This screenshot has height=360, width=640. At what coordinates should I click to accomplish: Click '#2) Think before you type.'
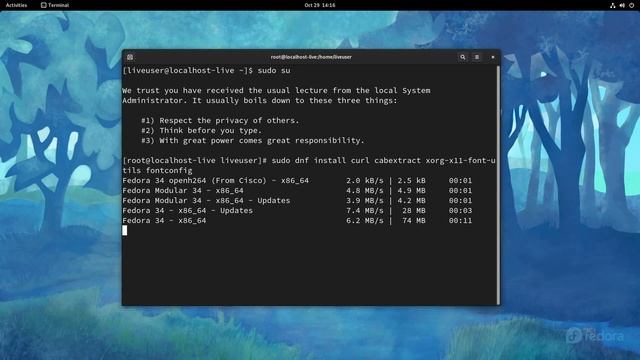tap(201, 131)
